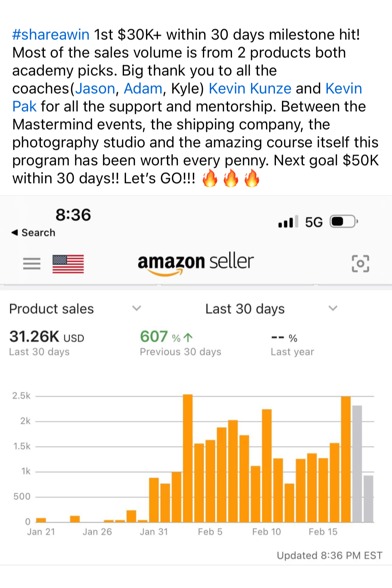Expand the Last 30 days dropdown
This screenshot has height=588, width=392.
[x=333, y=308]
